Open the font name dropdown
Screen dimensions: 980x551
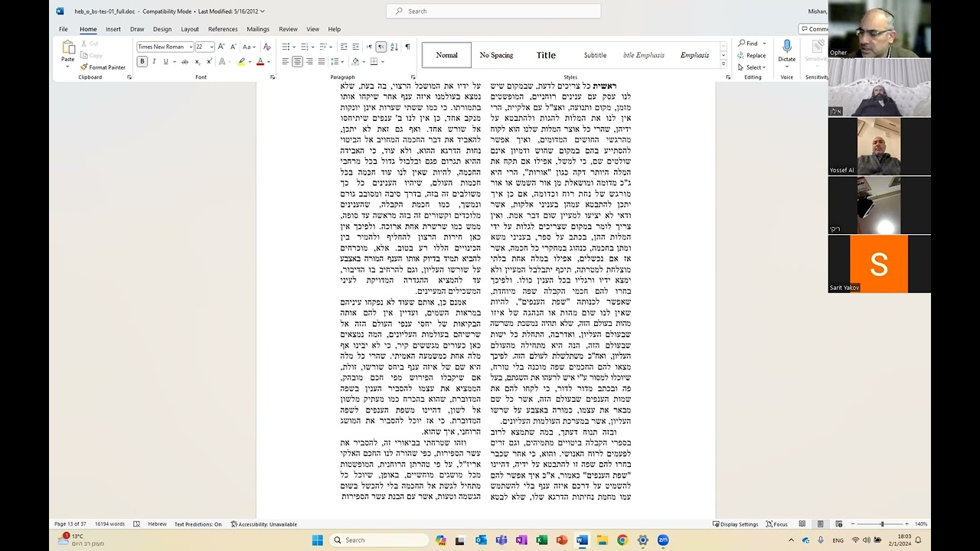click(191, 47)
